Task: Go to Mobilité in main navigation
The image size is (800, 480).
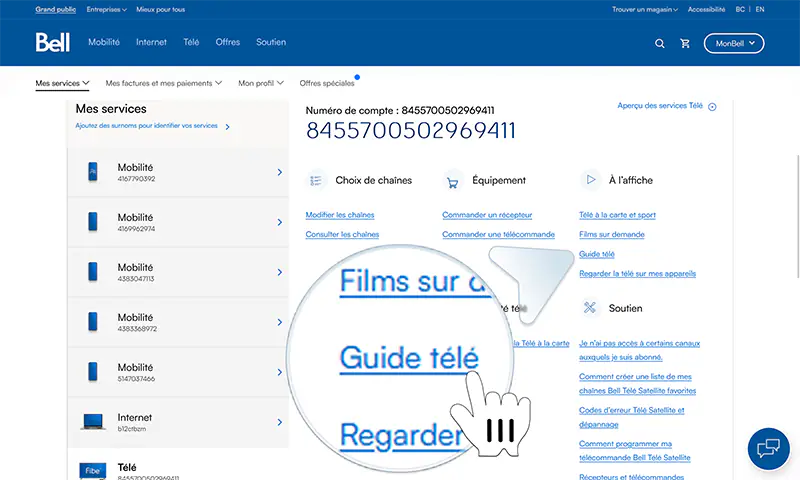Action: click(x=104, y=42)
